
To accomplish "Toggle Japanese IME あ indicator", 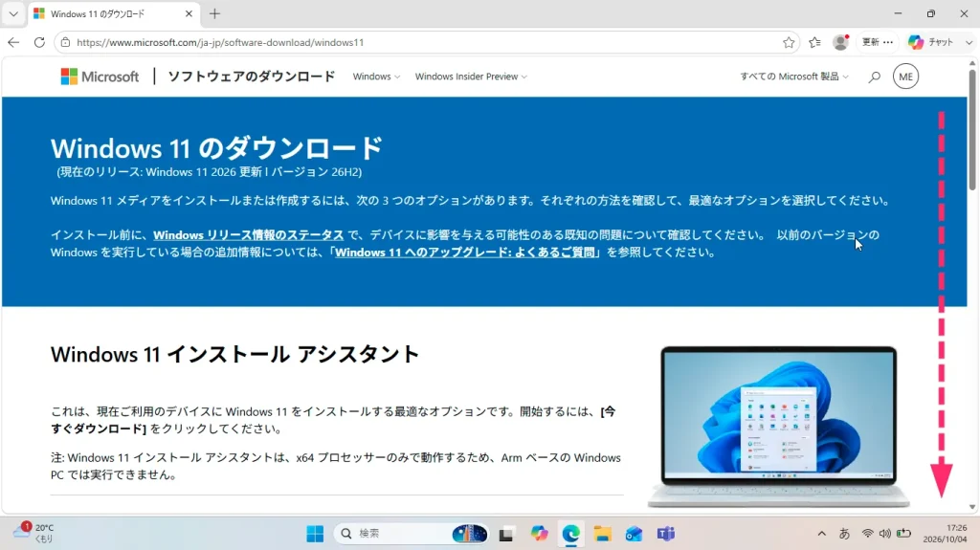I will (844, 533).
